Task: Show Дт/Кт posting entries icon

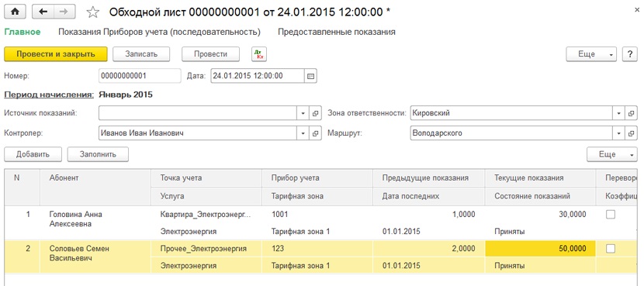Action: [x=259, y=54]
